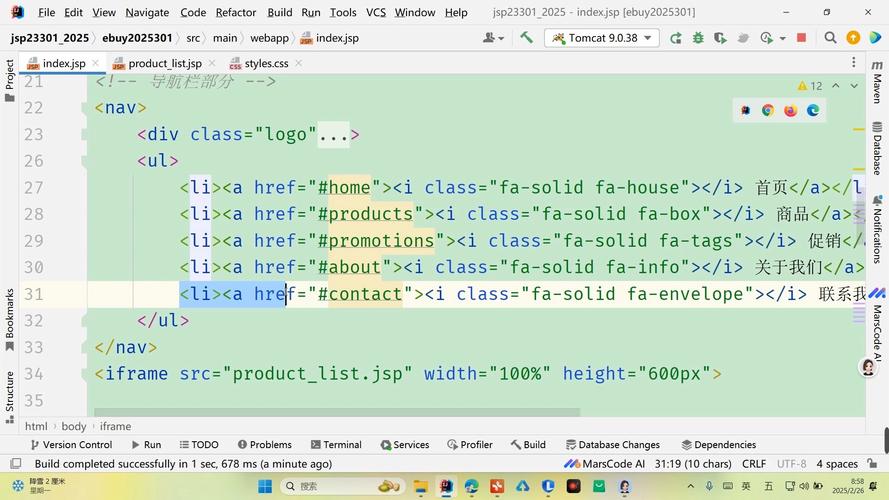Open the Terminal tool window button
The height and width of the screenshot is (500, 889).
click(x=335, y=445)
